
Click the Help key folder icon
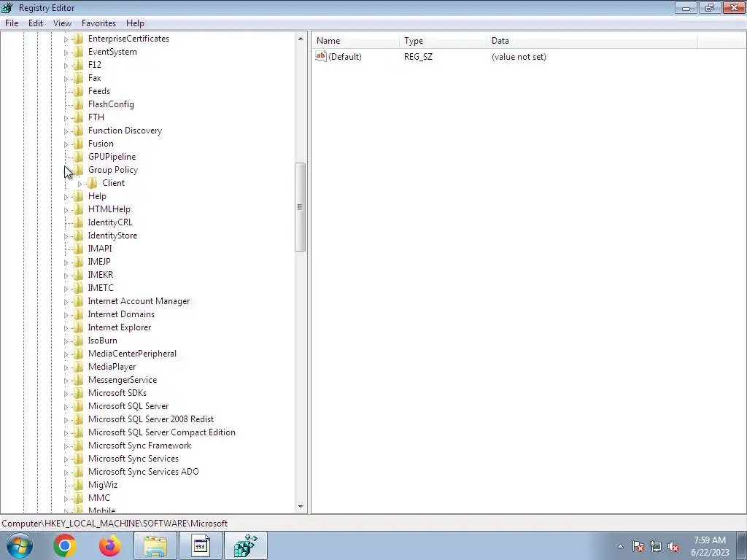click(x=79, y=195)
